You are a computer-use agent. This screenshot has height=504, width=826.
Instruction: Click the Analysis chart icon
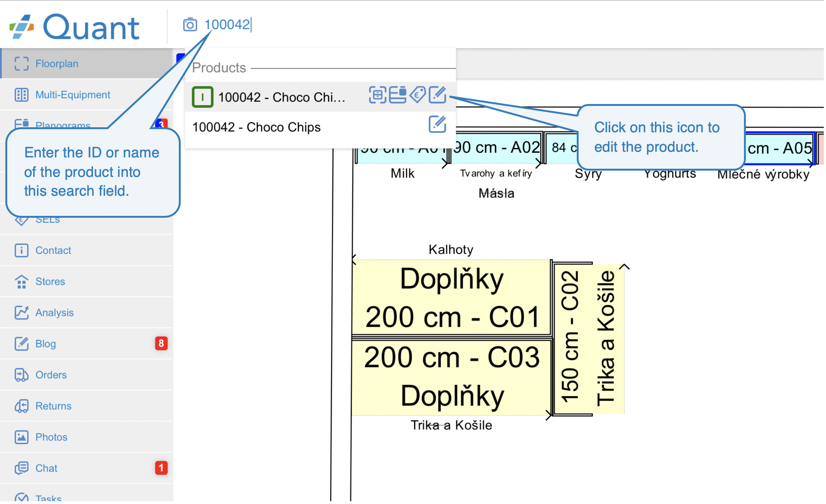coord(21,313)
